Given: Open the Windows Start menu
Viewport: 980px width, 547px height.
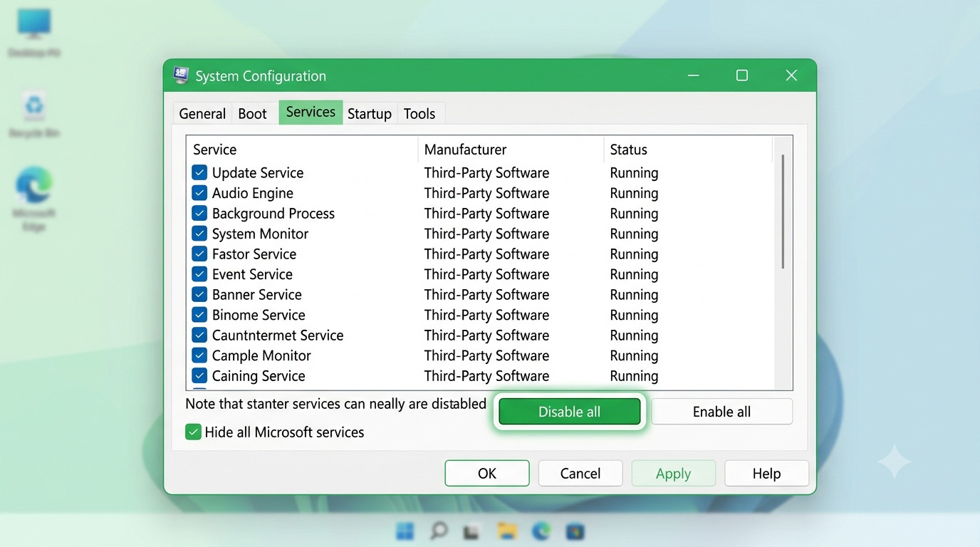Looking at the screenshot, I should (405, 531).
